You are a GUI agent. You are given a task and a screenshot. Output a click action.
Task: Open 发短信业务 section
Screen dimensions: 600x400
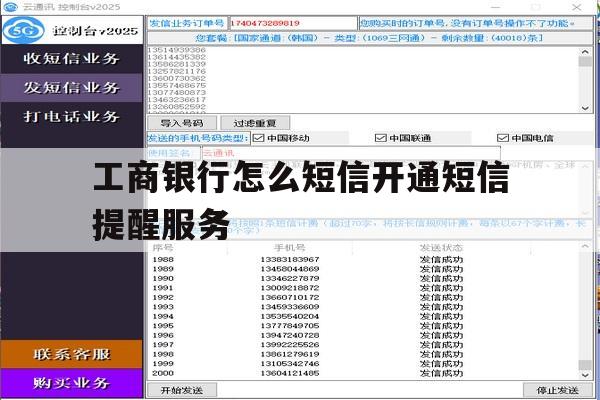(x=72, y=88)
